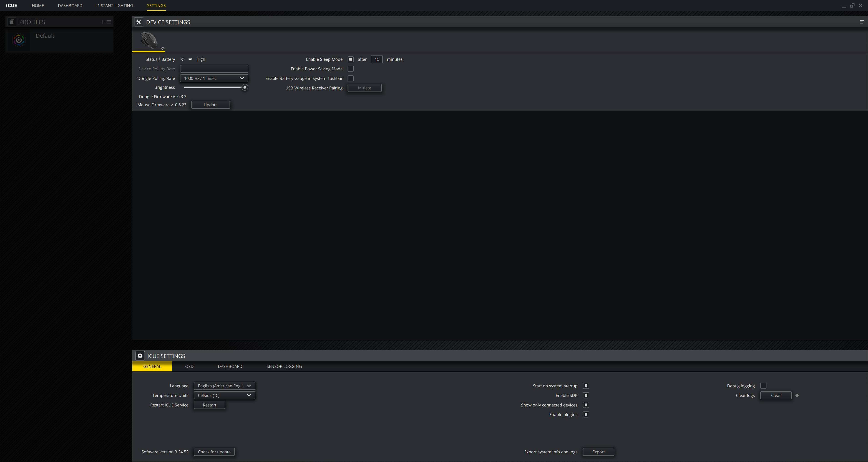Open the Device Settings panel menu icon

coord(862,22)
